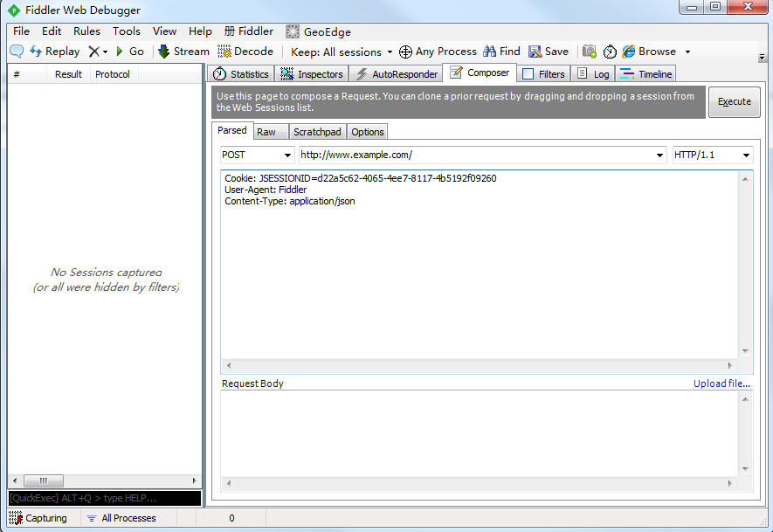The image size is (773, 532).
Task: Select the Composer tab
Action: (x=480, y=73)
